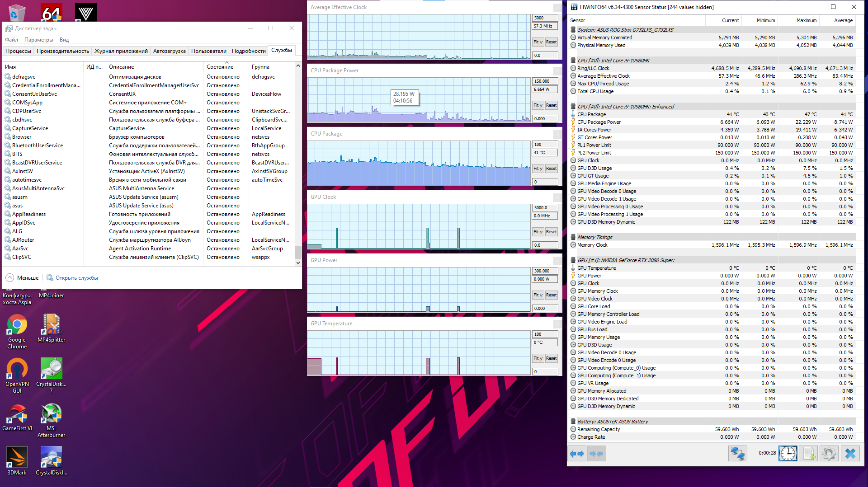Open the 3DMark desktop icon

tap(17, 460)
